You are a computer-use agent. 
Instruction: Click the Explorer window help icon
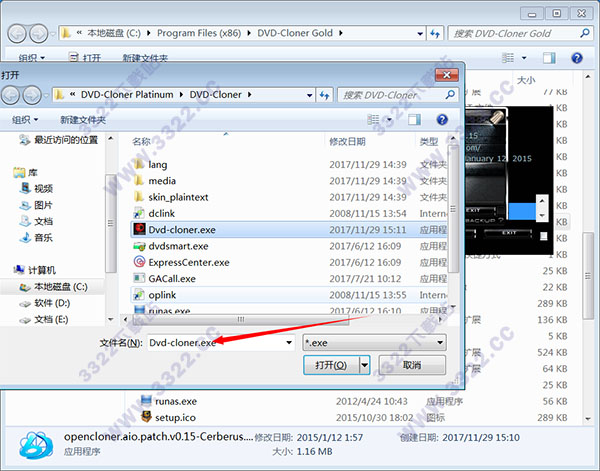(577, 58)
